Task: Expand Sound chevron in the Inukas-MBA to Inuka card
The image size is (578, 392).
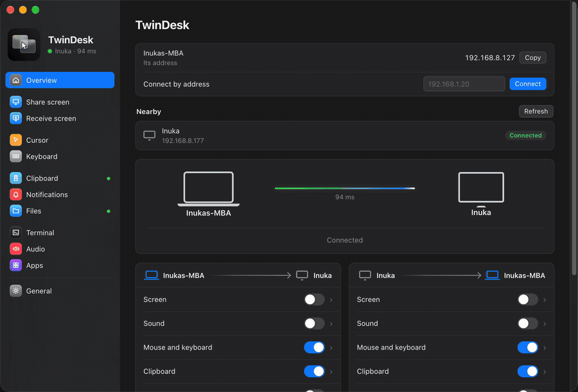Action: 331,324
